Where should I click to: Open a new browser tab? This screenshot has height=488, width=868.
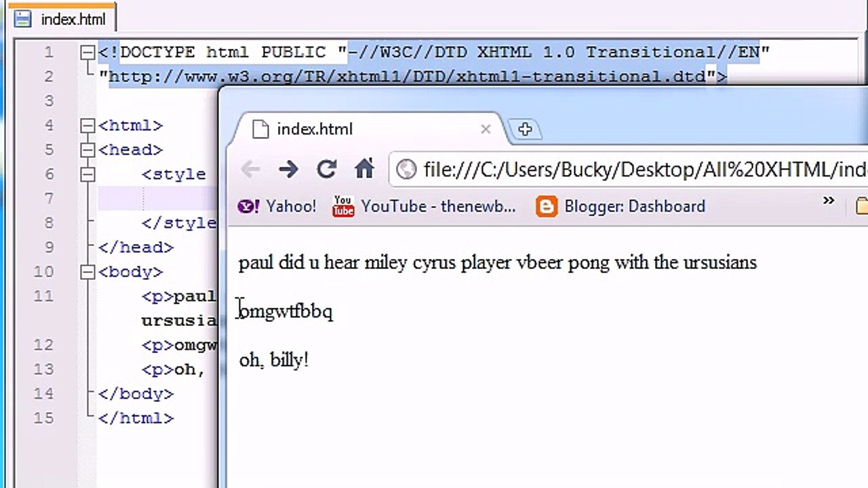click(x=525, y=129)
